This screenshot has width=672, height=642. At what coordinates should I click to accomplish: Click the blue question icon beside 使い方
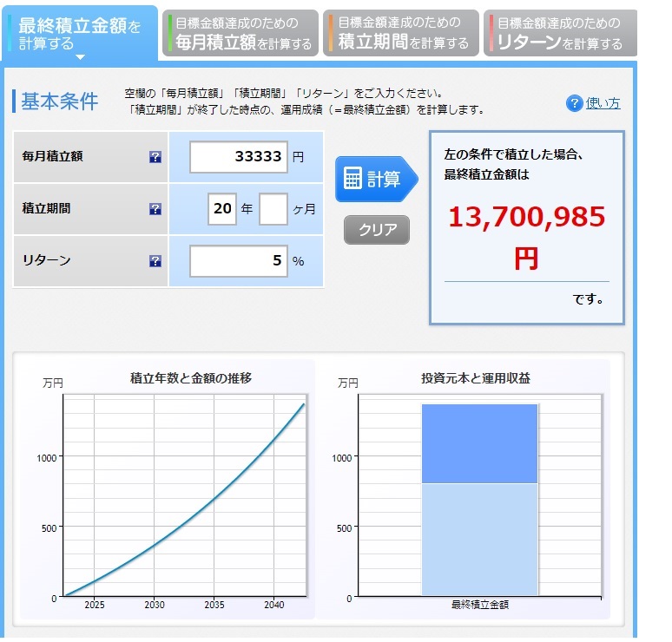[x=574, y=103]
